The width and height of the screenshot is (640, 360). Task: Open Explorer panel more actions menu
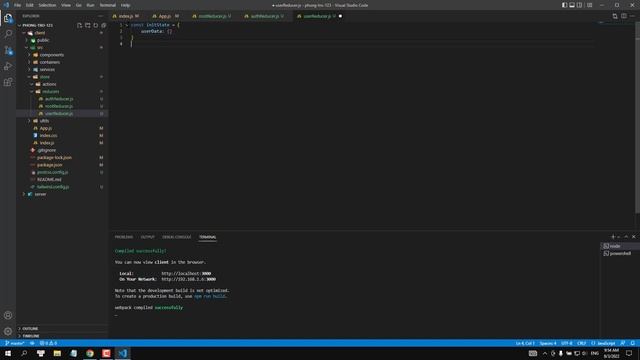click(100, 16)
